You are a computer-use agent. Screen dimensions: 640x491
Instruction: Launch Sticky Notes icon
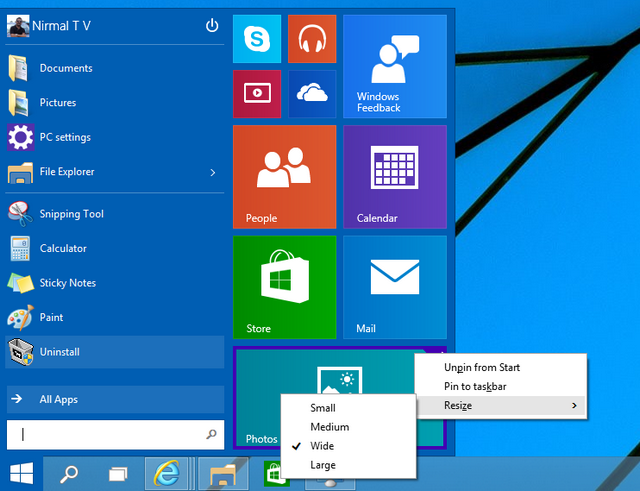click(20, 283)
